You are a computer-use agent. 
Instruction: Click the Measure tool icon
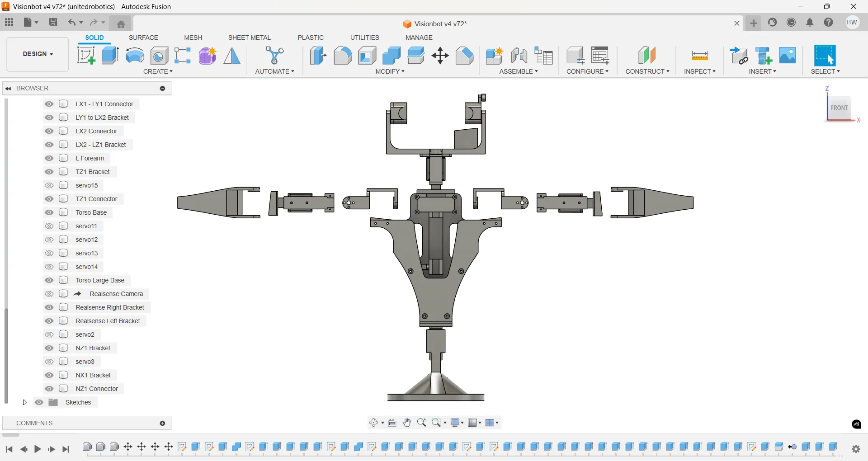699,56
